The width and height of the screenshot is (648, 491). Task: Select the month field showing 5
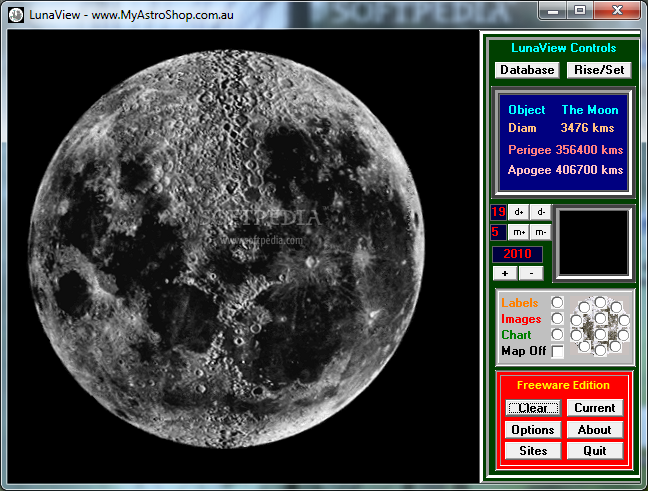498,232
